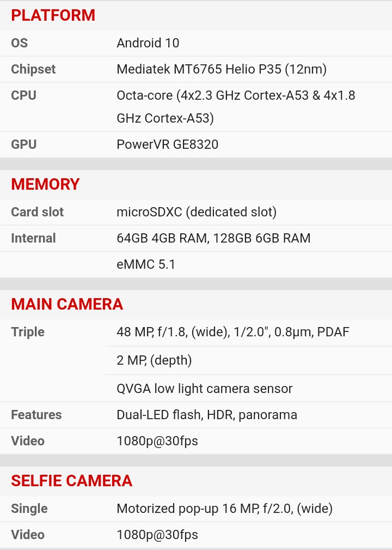Select the Single selfie camera label

(29, 509)
